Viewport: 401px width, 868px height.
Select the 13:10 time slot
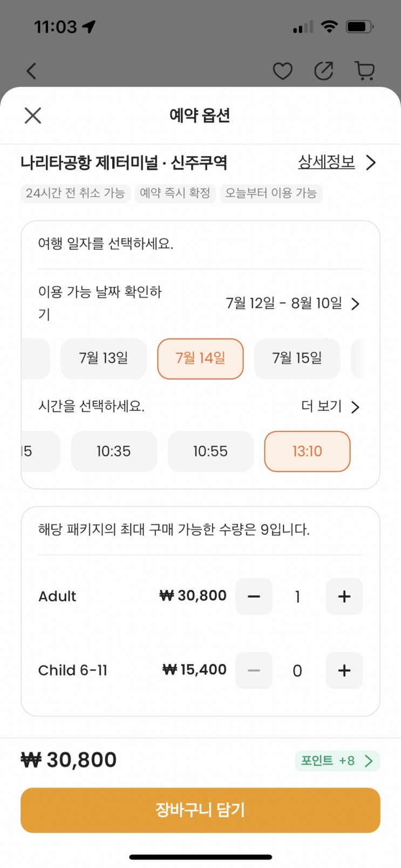pyautogui.click(x=307, y=451)
